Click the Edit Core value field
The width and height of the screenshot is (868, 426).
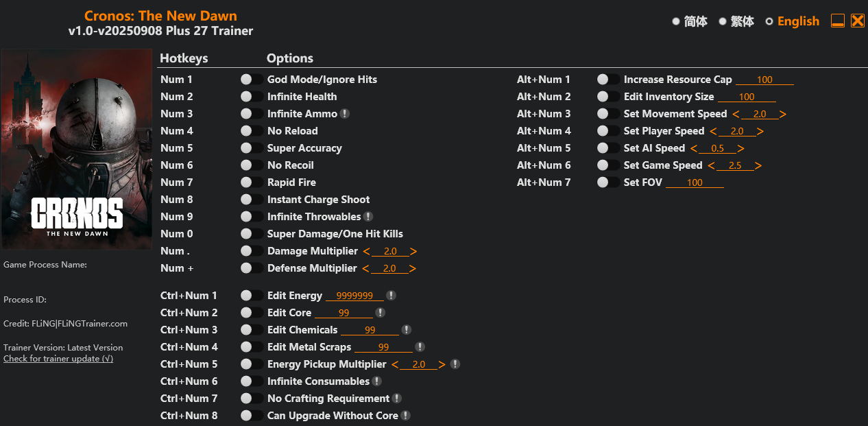[344, 313]
